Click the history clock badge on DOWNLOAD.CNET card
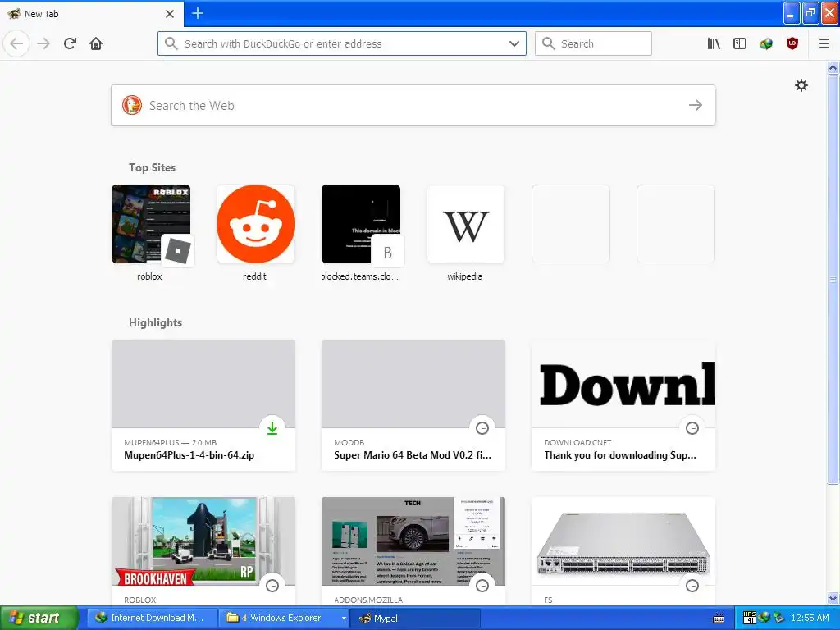The image size is (840, 630). [x=692, y=427]
